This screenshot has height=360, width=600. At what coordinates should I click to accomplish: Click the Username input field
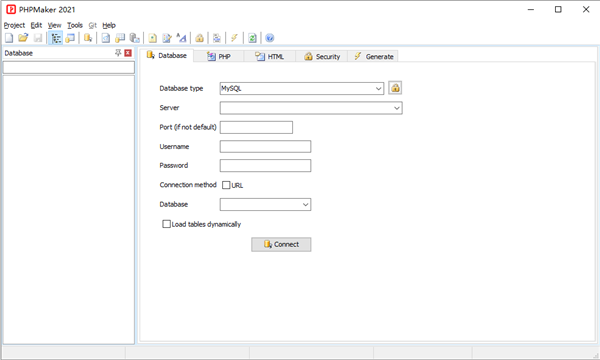click(266, 147)
